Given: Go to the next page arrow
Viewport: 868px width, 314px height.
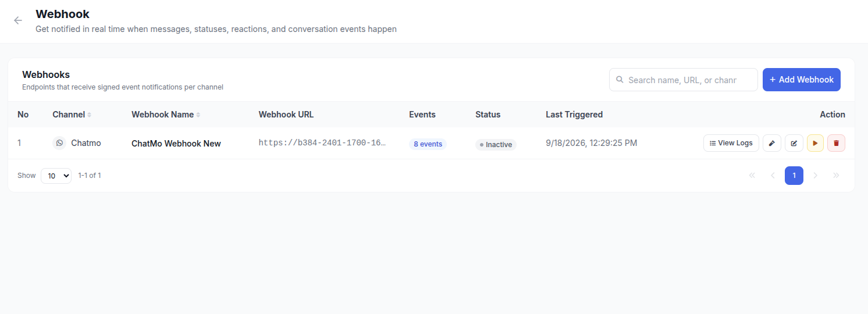Looking at the screenshot, I should (x=815, y=176).
